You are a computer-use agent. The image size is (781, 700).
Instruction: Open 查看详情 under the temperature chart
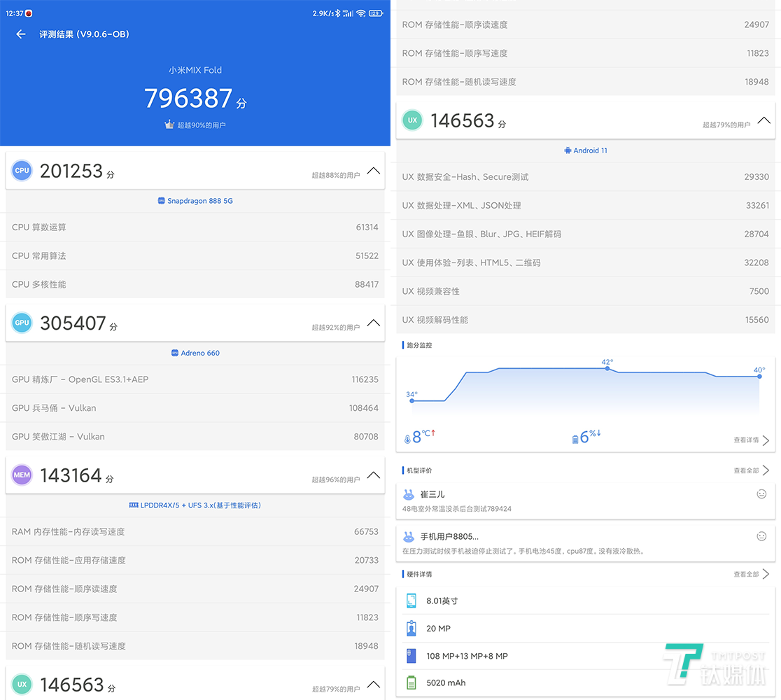751,440
